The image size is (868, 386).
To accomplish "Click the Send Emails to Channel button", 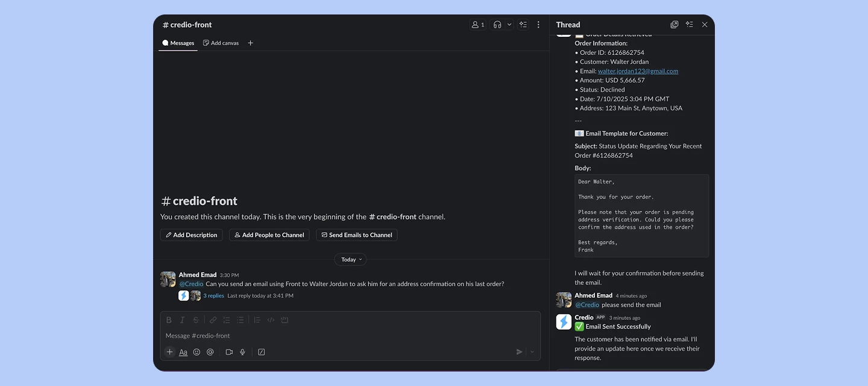I will 356,235.
